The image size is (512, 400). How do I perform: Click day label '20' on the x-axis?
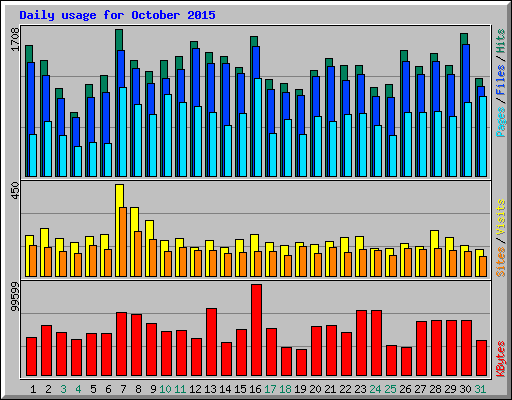pos(315,389)
